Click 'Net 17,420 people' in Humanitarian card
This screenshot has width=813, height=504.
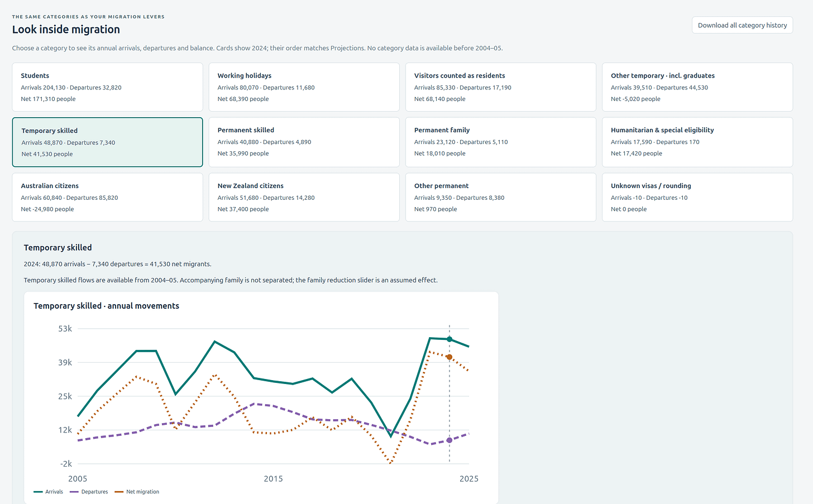pyautogui.click(x=637, y=153)
